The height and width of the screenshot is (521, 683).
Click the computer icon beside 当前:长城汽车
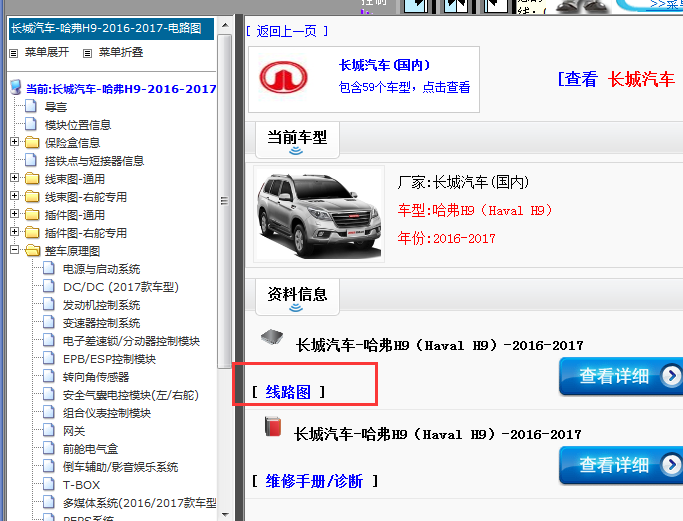(x=16, y=87)
